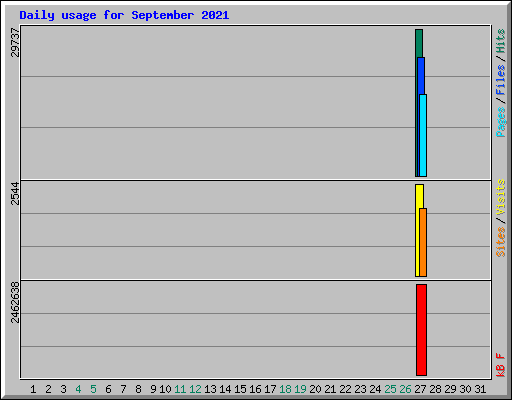Image resolution: width=512 pixels, height=400 pixels.
Task: Click the blue Files bar for day 27
Action: click(421, 76)
